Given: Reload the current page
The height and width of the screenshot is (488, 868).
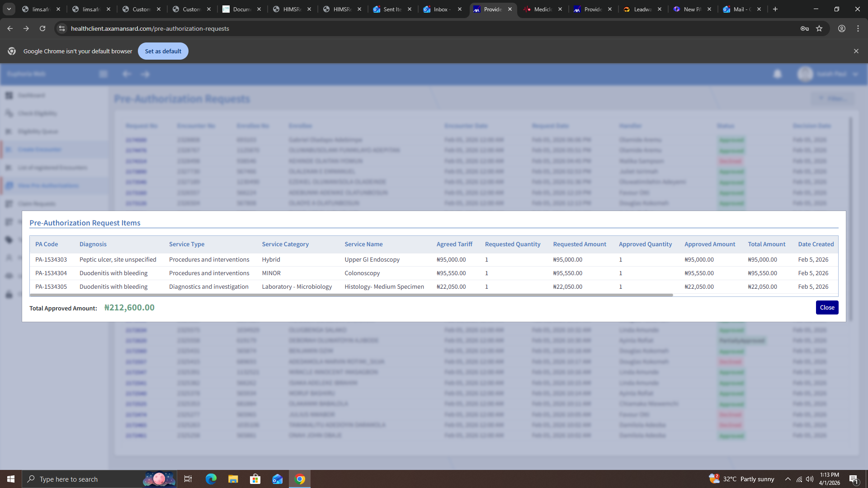Looking at the screenshot, I should (42, 28).
